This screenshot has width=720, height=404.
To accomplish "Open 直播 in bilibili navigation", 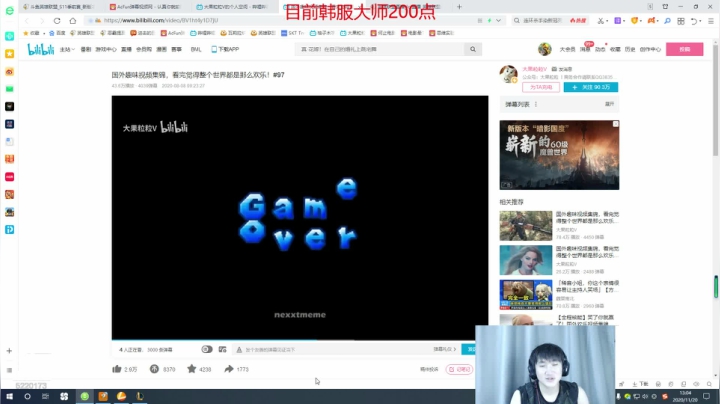I will click(x=126, y=49).
